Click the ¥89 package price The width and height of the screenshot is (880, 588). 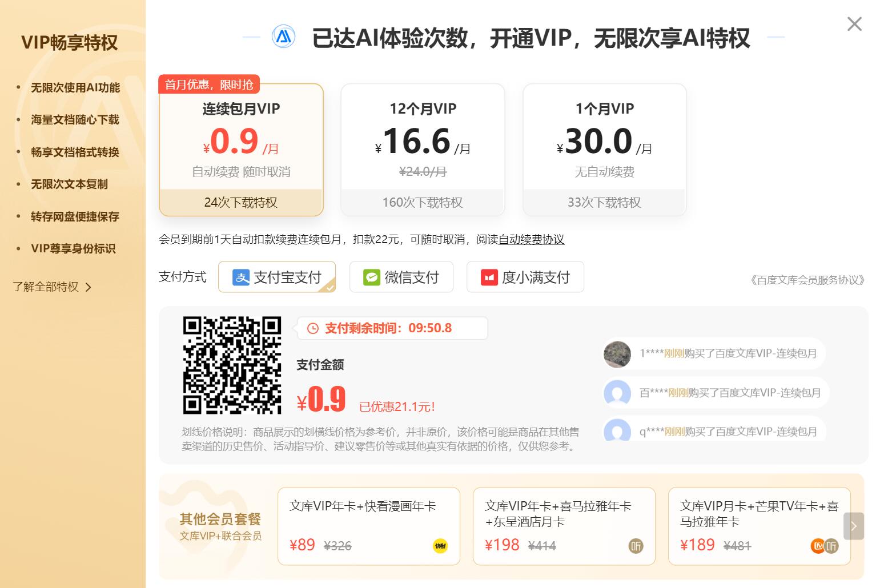[x=302, y=545]
